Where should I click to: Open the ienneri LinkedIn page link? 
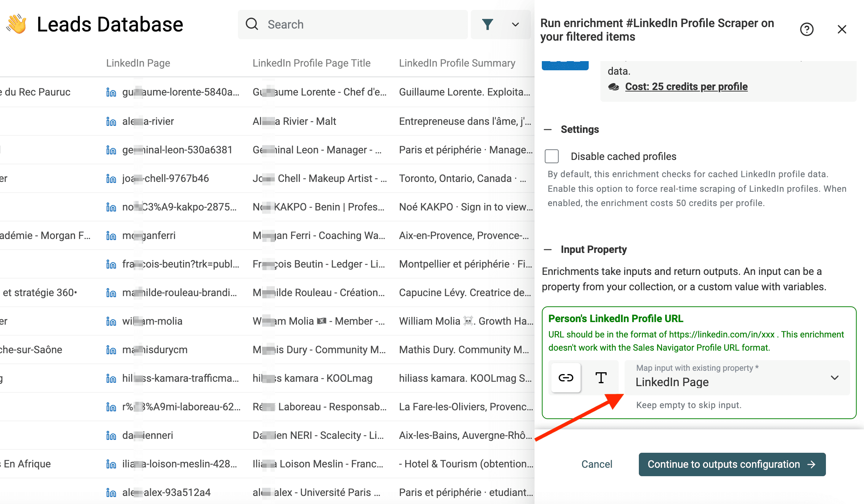(x=148, y=435)
